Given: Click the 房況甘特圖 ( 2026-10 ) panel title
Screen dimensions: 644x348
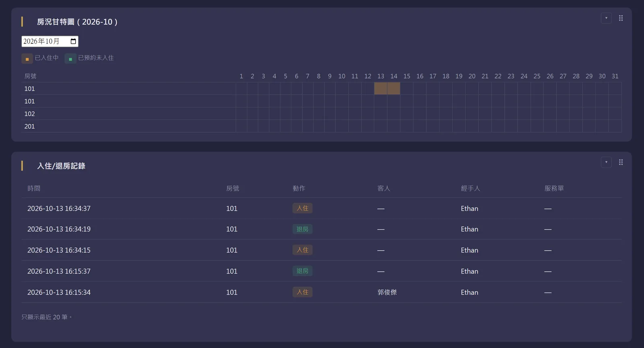Looking at the screenshot, I should [x=77, y=22].
